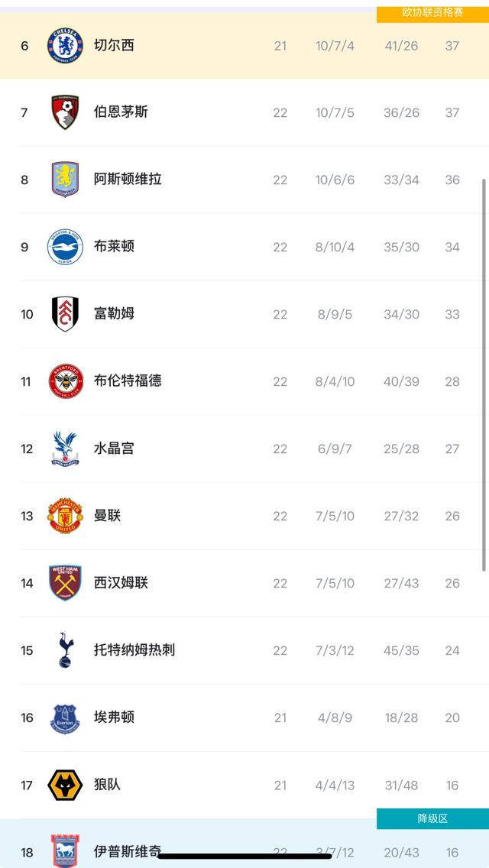
Task: Tap the 降级区 teal label
Action: (x=432, y=819)
